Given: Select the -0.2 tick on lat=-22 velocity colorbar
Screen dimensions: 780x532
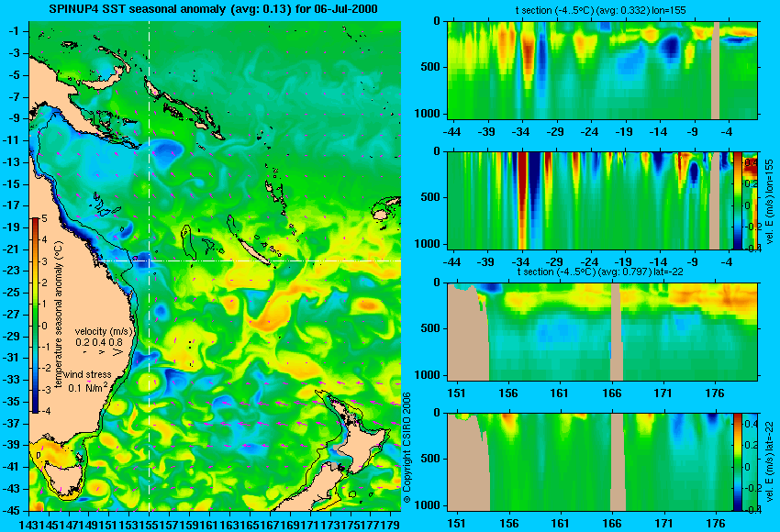Looking at the screenshot, I should (752, 488).
